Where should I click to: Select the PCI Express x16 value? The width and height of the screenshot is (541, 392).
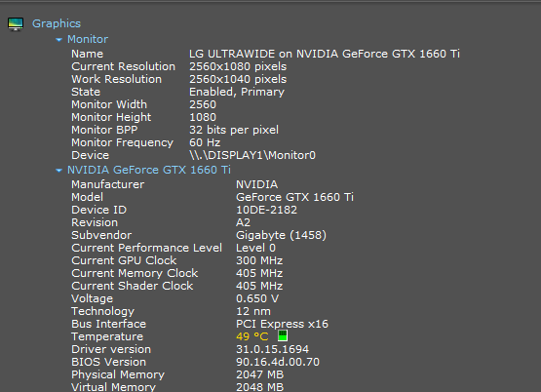[x=282, y=324]
